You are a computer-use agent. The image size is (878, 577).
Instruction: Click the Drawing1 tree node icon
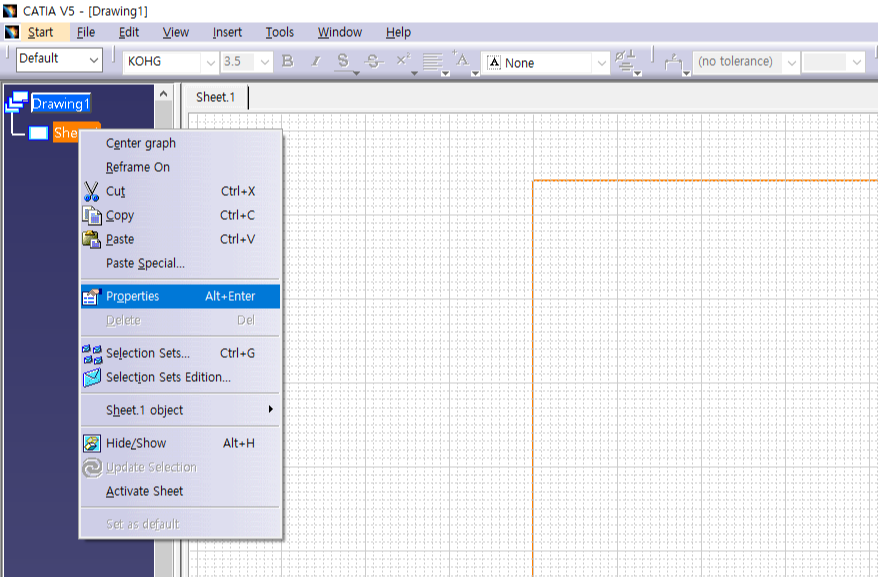pos(16,102)
